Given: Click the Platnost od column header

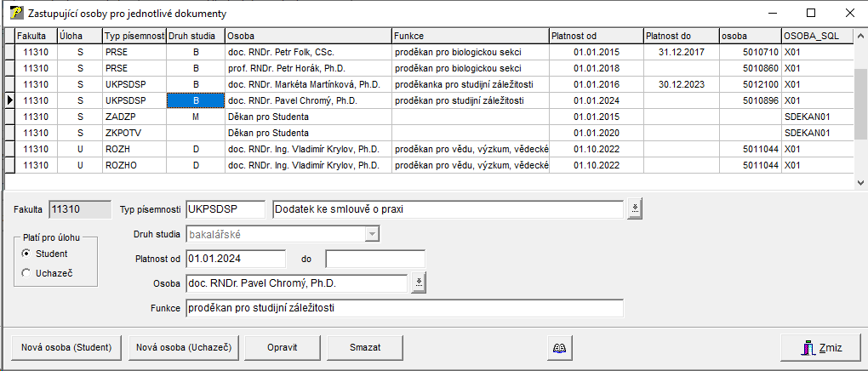Looking at the screenshot, I should (595, 36).
